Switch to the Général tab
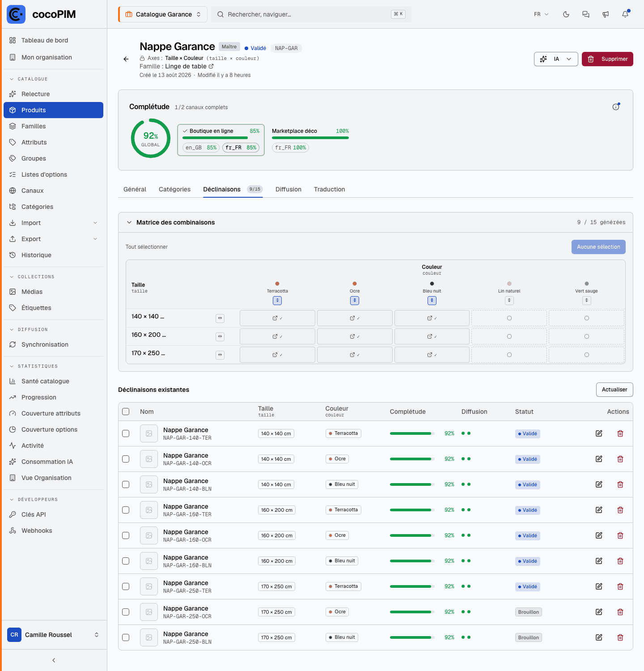 pos(135,189)
